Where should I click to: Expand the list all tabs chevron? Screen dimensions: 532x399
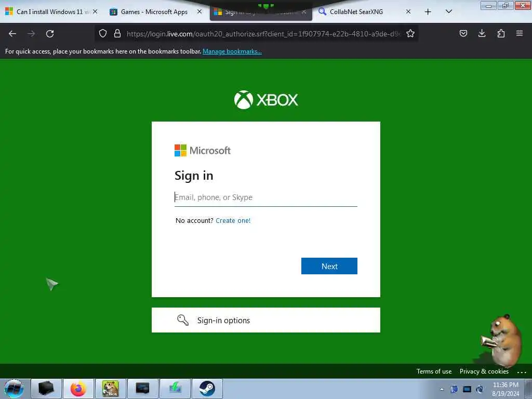448,11
